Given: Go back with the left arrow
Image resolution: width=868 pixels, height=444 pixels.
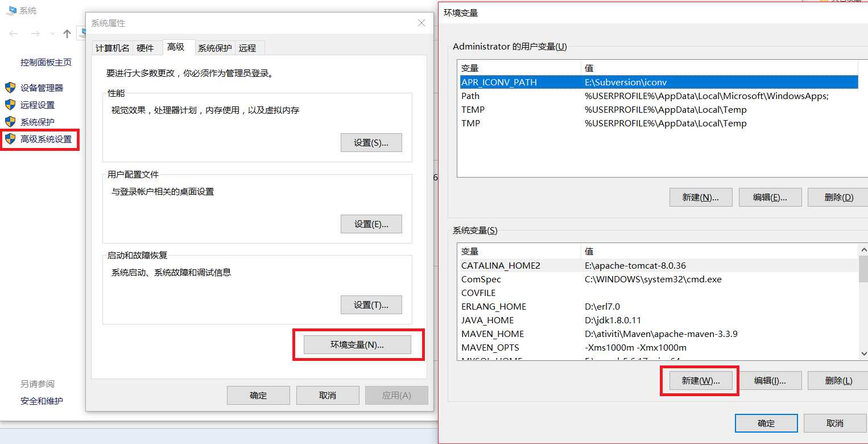Looking at the screenshot, I should click(14, 34).
